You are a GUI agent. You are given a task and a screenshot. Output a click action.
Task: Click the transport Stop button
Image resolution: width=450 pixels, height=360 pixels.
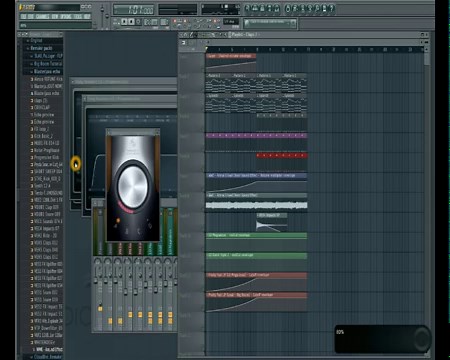[x=131, y=22]
